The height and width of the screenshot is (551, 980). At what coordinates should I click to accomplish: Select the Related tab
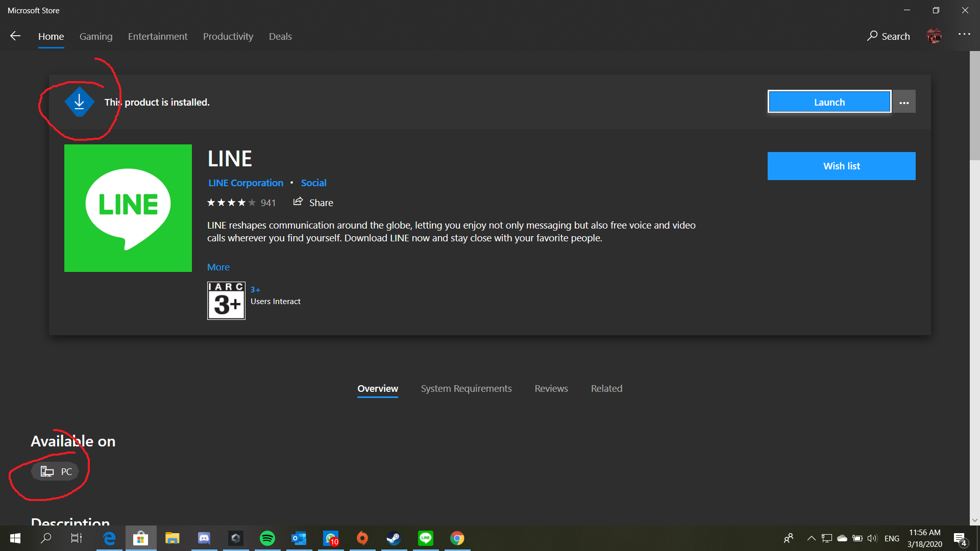[x=606, y=388]
